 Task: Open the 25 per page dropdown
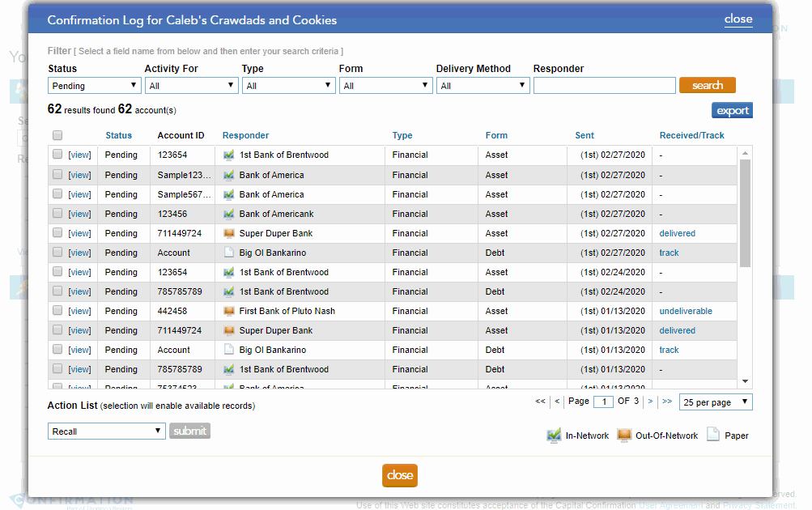point(715,402)
